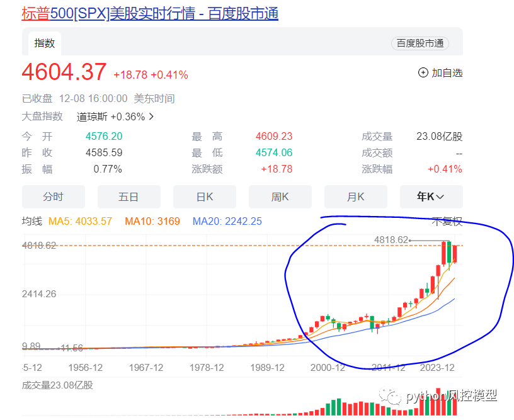Expand the 道琼斯 +0.36% chevron

(151, 116)
